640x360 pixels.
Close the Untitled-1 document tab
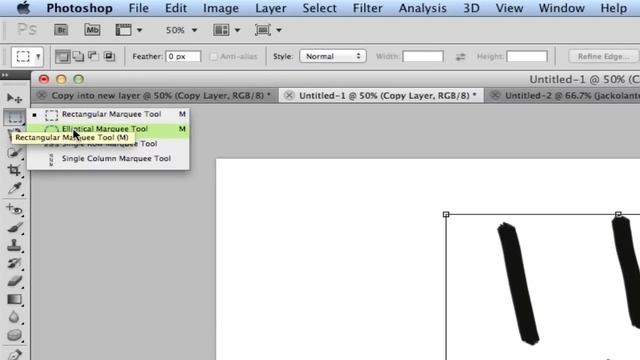point(289,96)
